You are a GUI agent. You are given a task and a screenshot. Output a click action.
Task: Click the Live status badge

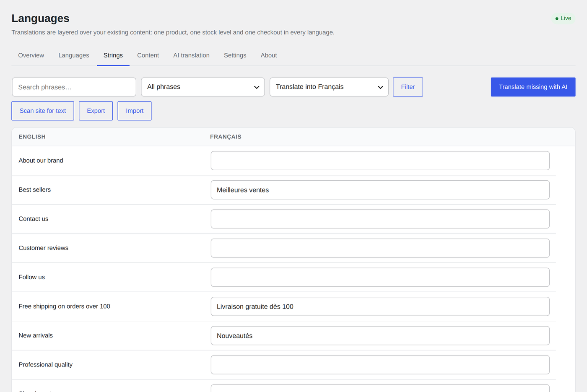563,18
